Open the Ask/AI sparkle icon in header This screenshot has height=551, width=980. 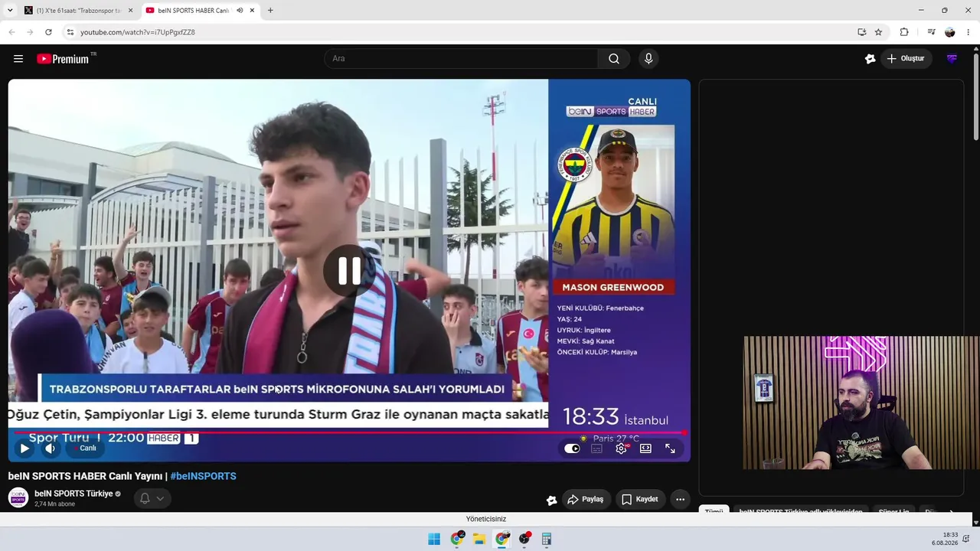[x=870, y=59]
